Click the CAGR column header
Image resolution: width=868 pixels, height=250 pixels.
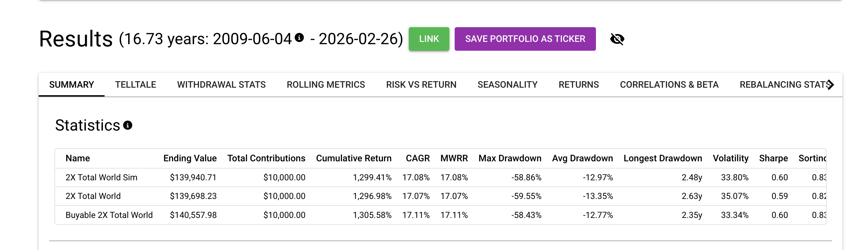click(418, 158)
